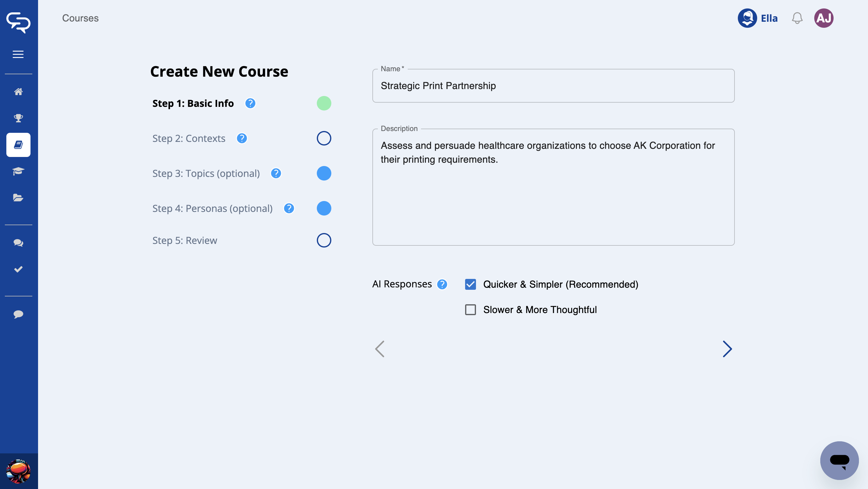The height and width of the screenshot is (489, 868).
Task: Open the home icon in sidebar
Action: (x=18, y=91)
